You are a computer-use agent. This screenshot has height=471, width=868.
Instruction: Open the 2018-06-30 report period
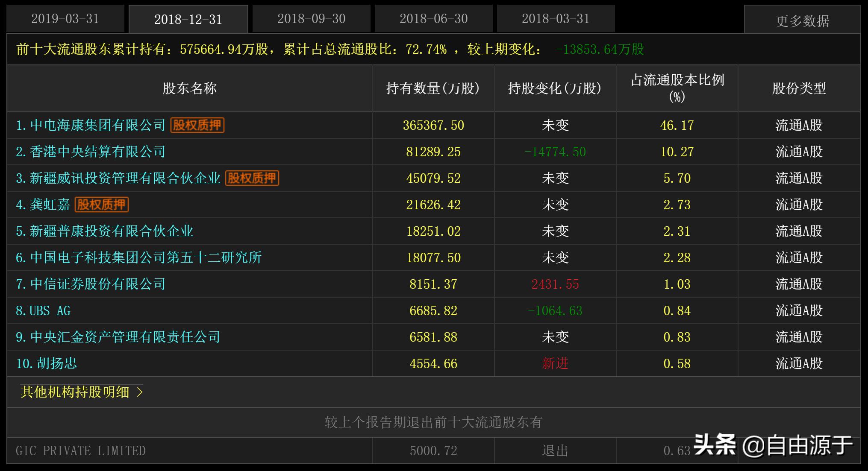point(433,18)
